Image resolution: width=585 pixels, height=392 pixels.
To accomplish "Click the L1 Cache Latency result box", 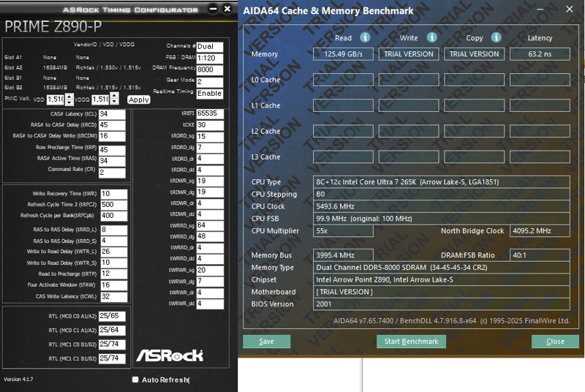I will pos(540,105).
